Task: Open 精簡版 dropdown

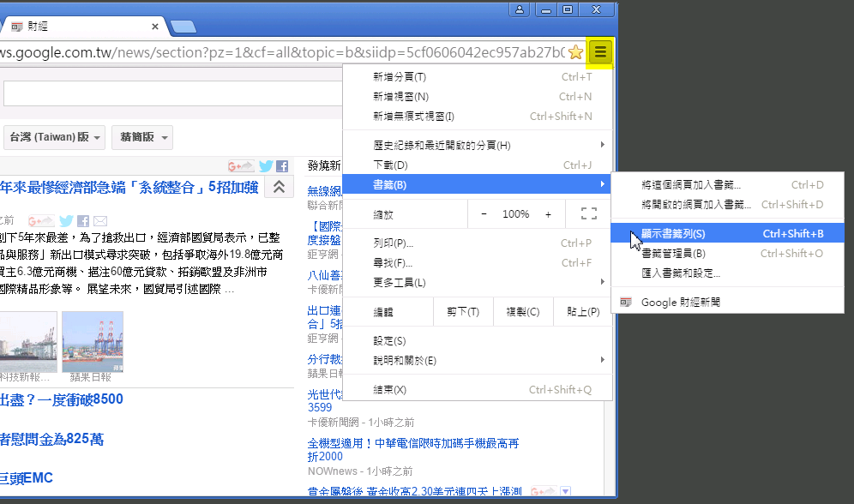Action: (x=142, y=137)
